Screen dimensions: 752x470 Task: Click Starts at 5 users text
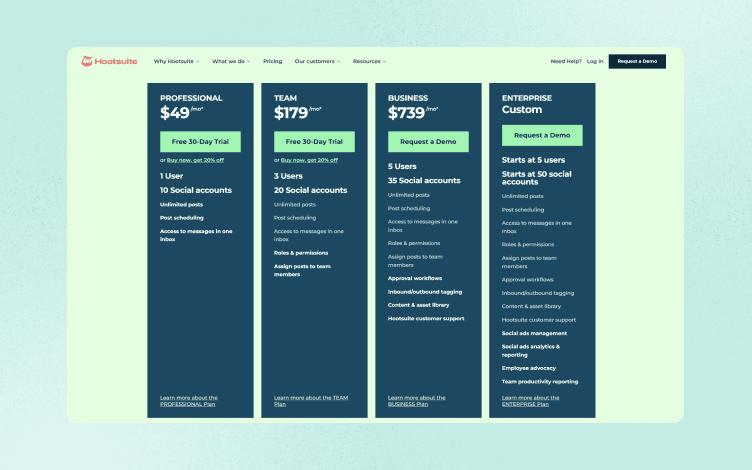coord(533,160)
